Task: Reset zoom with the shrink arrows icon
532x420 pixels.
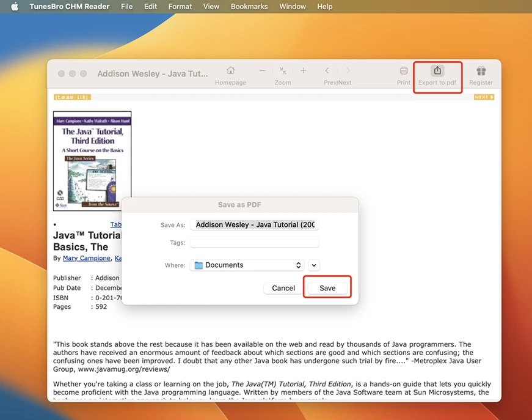Action: coord(283,71)
